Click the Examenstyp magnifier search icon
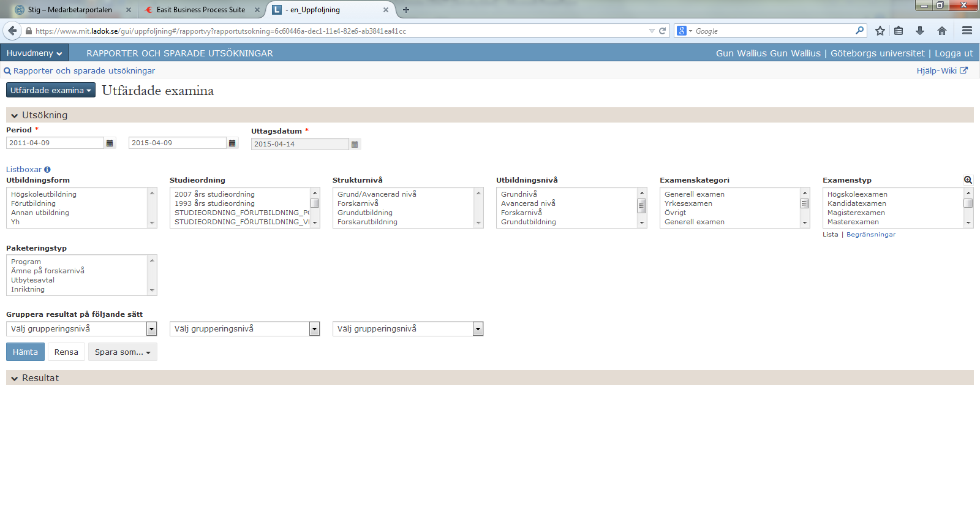Viewport: 980px width, 519px height. pos(968,180)
